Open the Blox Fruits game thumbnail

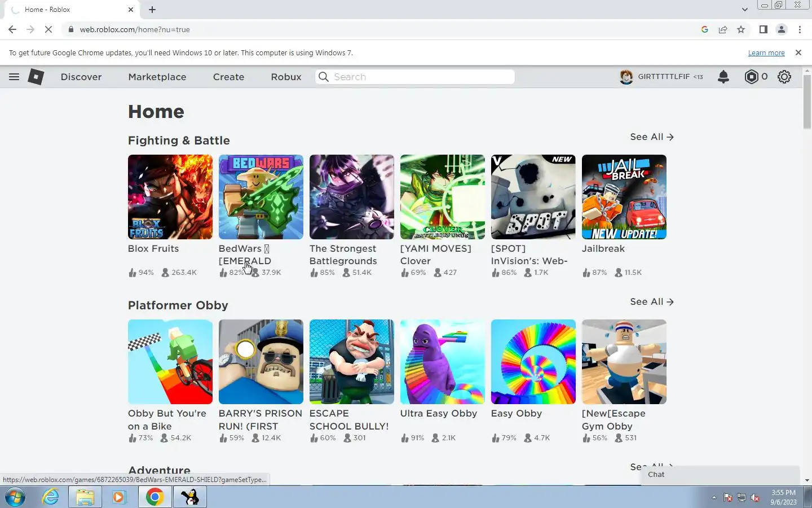click(x=170, y=197)
